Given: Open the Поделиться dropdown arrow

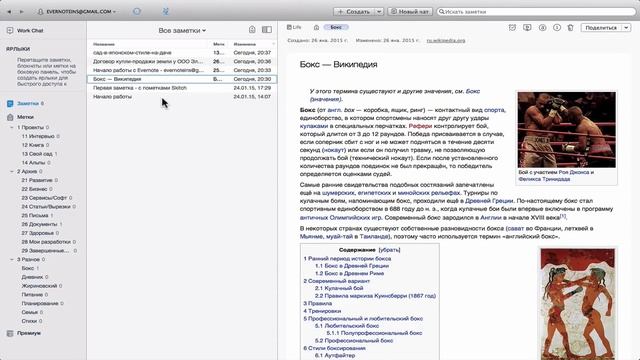Looking at the screenshot, I should [626, 28].
